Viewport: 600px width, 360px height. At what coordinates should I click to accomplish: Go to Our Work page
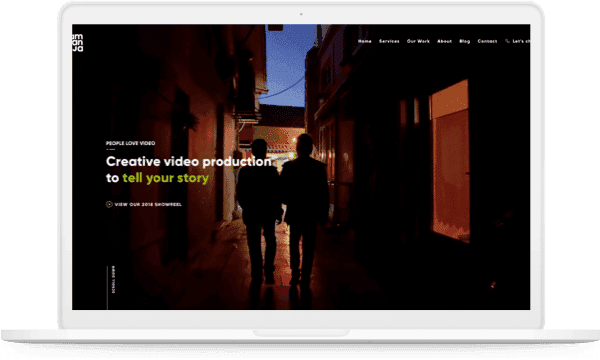[x=418, y=41]
